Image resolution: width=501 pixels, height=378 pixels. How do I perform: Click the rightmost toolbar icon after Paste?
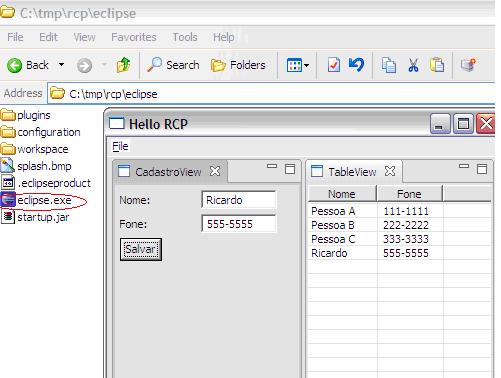coord(468,65)
